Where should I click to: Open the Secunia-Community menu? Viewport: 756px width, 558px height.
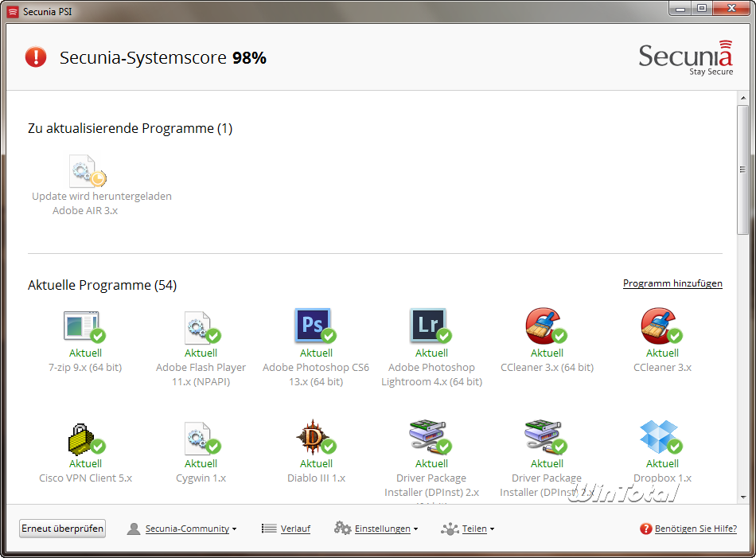tap(187, 529)
